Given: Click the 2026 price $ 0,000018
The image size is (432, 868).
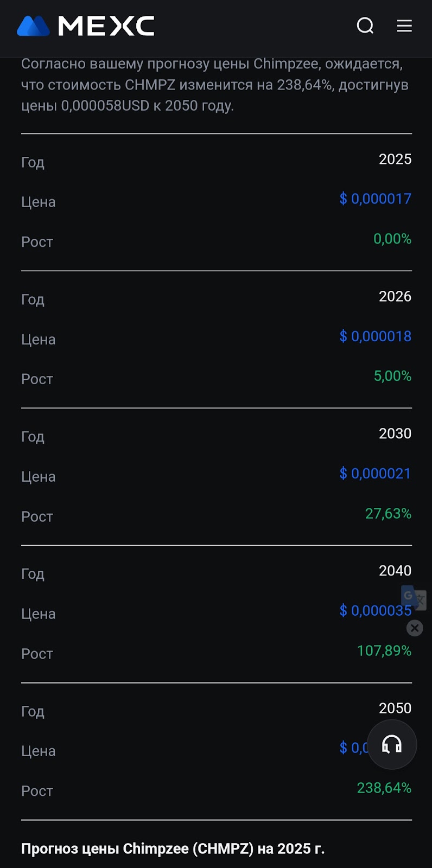Looking at the screenshot, I should pos(375,336).
